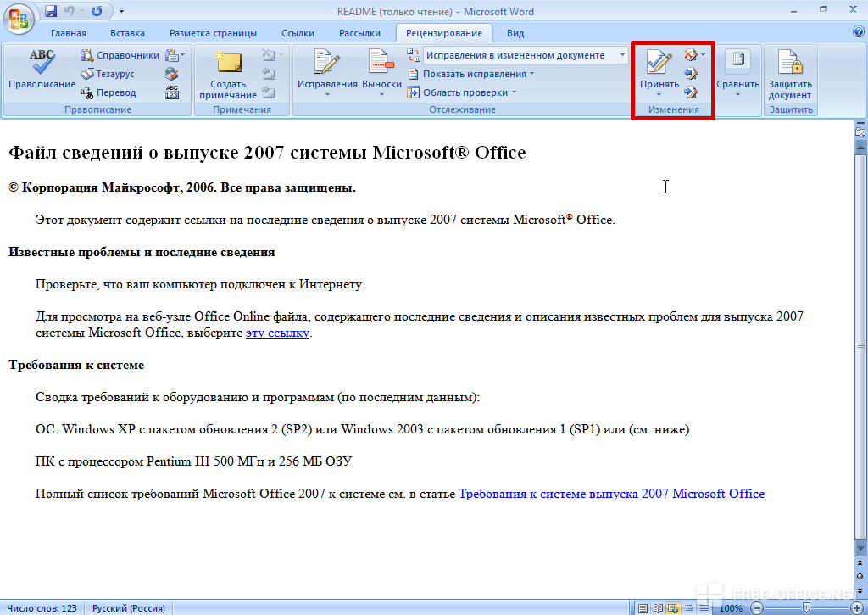Click the zoom in plus button
This screenshot has width=868, height=615.
(x=857, y=608)
